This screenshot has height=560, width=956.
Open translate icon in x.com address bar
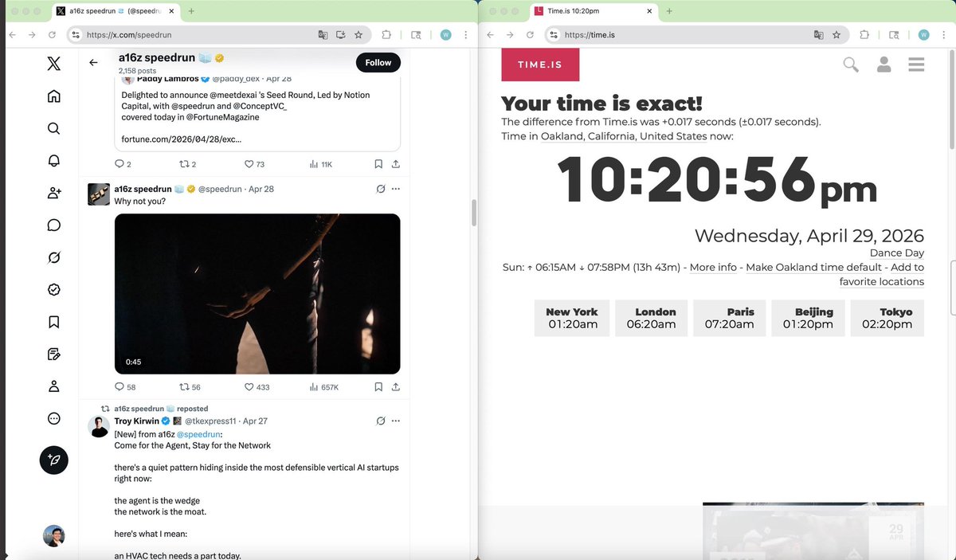pos(323,35)
